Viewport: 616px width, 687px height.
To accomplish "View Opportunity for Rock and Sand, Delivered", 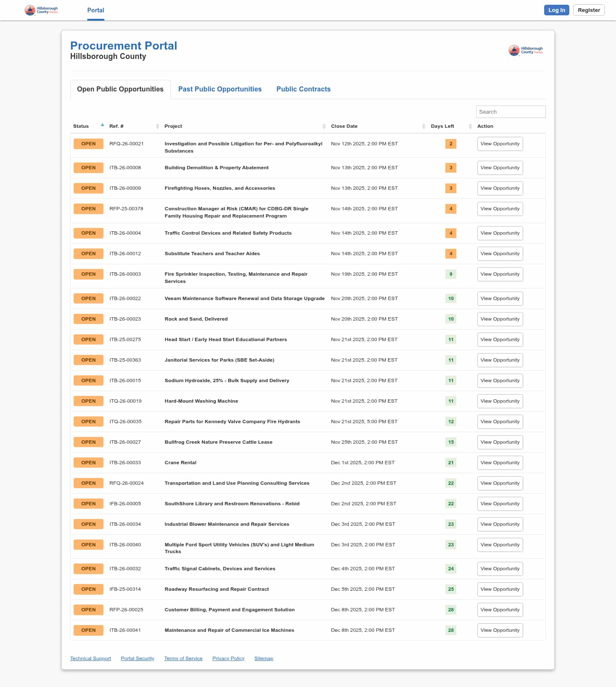I will tap(500, 319).
